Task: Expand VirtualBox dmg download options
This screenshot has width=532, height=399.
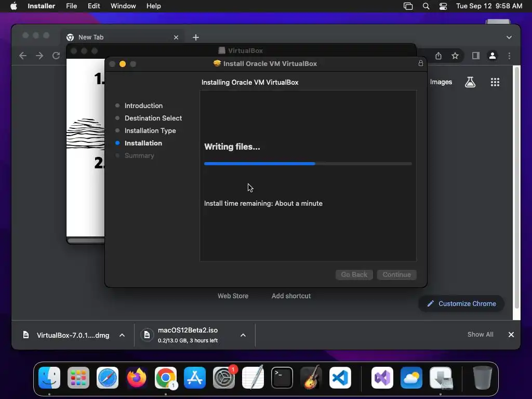Action: [x=122, y=335]
